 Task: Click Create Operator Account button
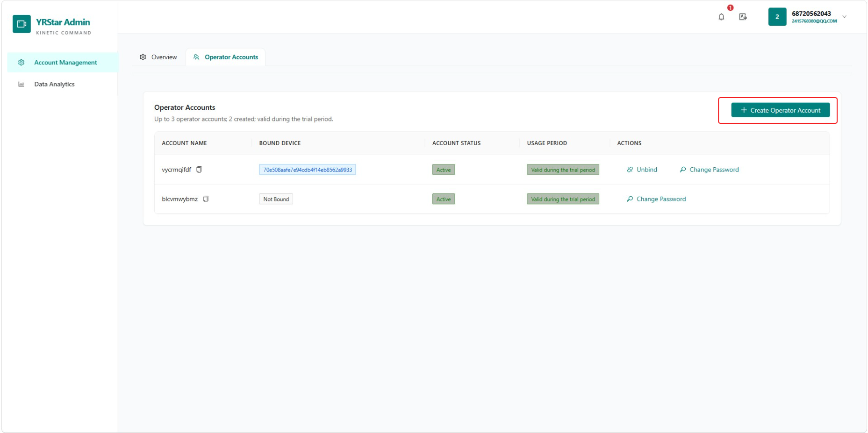tap(780, 110)
